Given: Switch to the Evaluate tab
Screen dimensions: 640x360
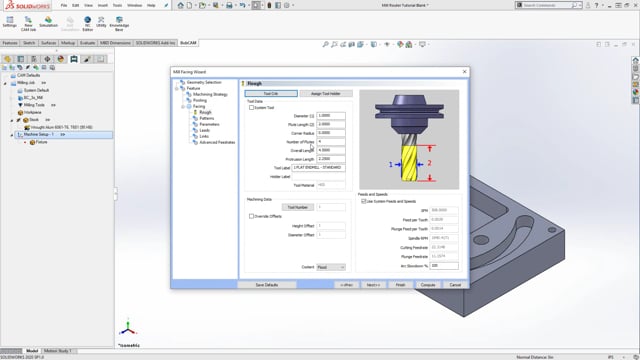Looking at the screenshot, I should point(87,43).
